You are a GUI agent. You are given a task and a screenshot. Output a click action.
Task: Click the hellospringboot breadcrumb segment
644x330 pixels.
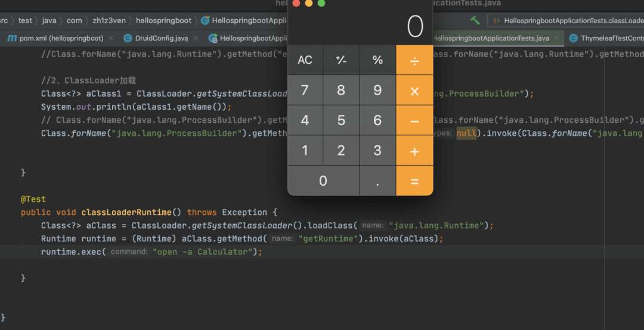coord(163,20)
